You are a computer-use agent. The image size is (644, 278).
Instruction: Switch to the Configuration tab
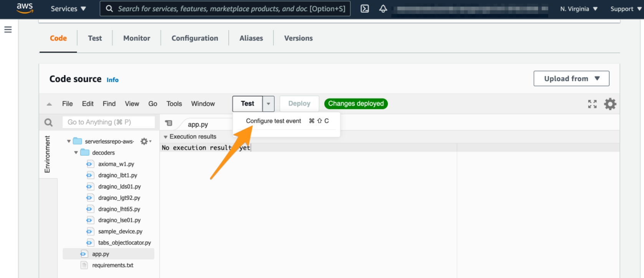195,38
